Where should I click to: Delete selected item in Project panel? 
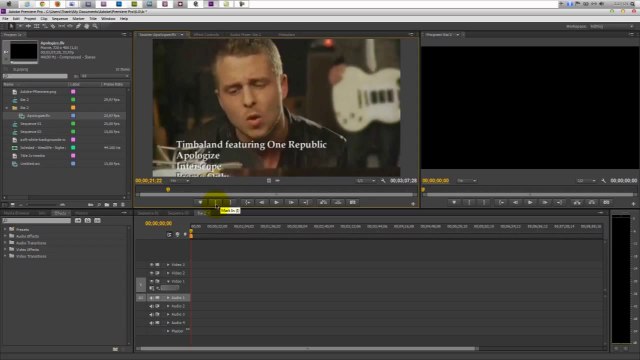(x=123, y=204)
